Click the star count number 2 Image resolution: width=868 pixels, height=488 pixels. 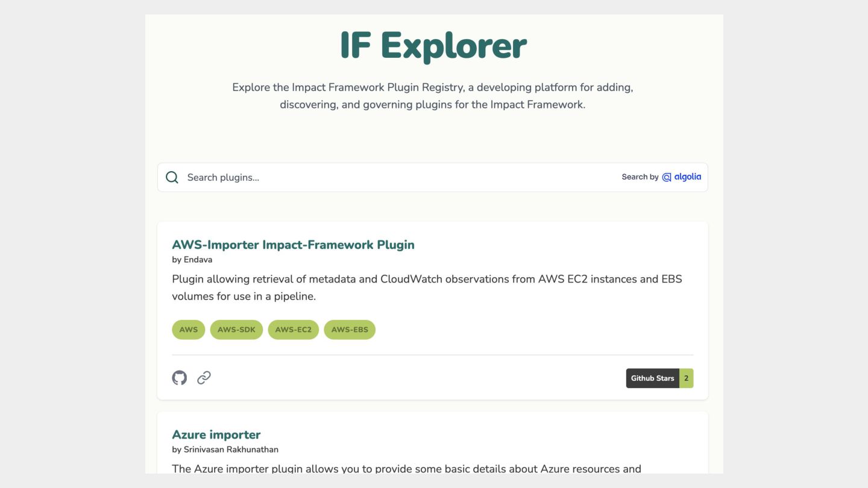[686, 378]
